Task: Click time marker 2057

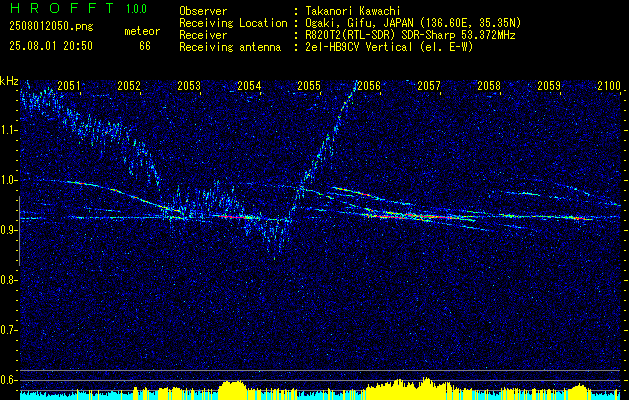Action: (429, 86)
